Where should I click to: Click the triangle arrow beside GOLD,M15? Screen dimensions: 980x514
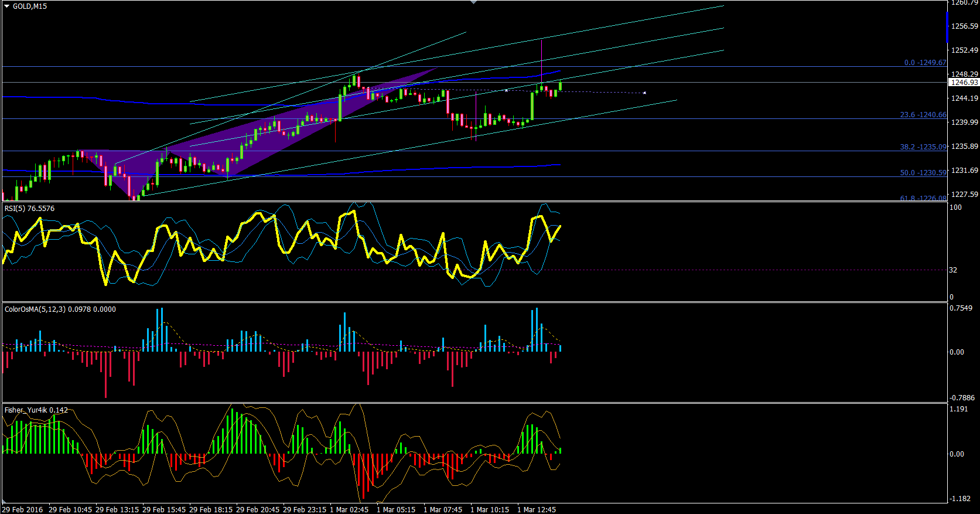click(x=7, y=6)
